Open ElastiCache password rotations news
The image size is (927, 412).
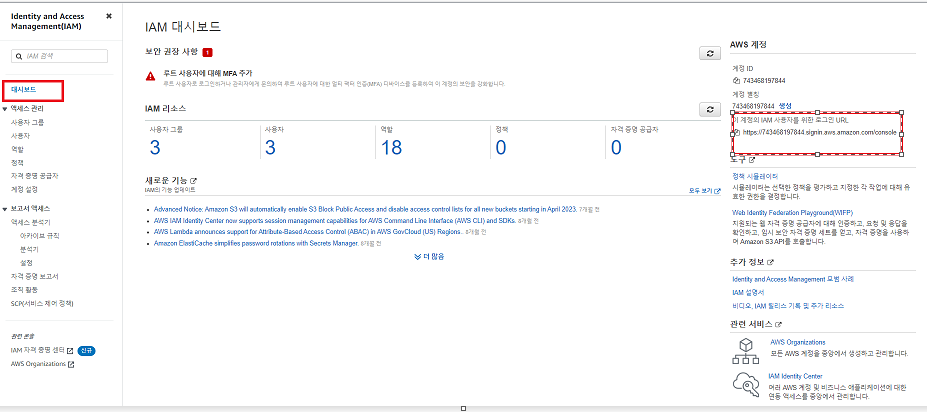(256, 243)
